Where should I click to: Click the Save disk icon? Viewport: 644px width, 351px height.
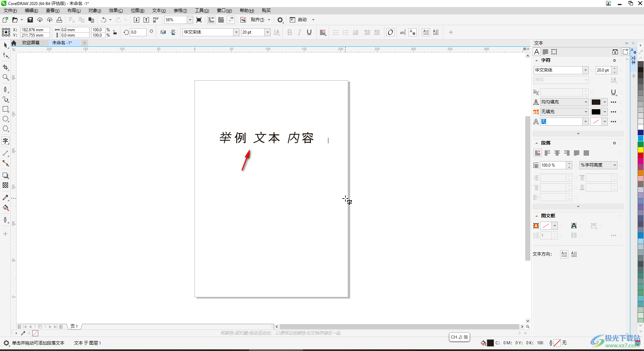click(x=30, y=20)
